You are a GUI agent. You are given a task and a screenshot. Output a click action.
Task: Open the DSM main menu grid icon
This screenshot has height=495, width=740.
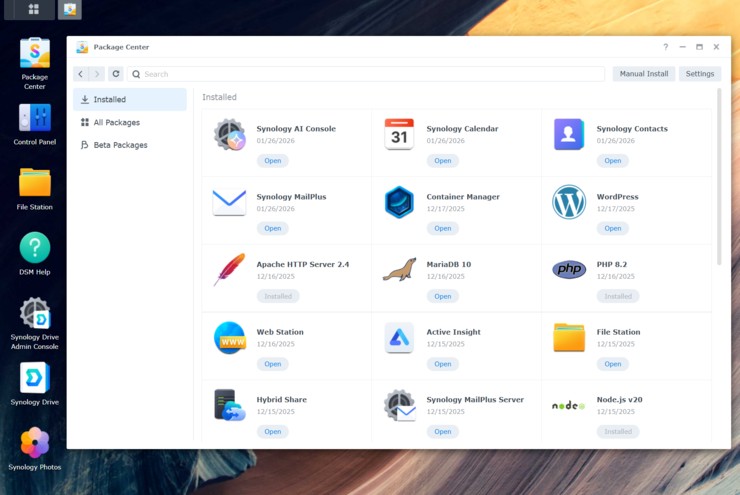[x=33, y=9]
